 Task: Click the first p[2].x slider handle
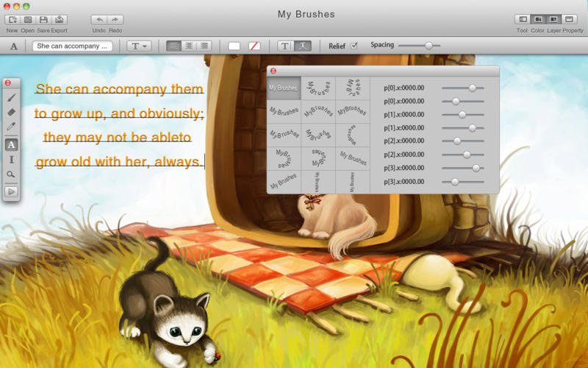[456, 141]
